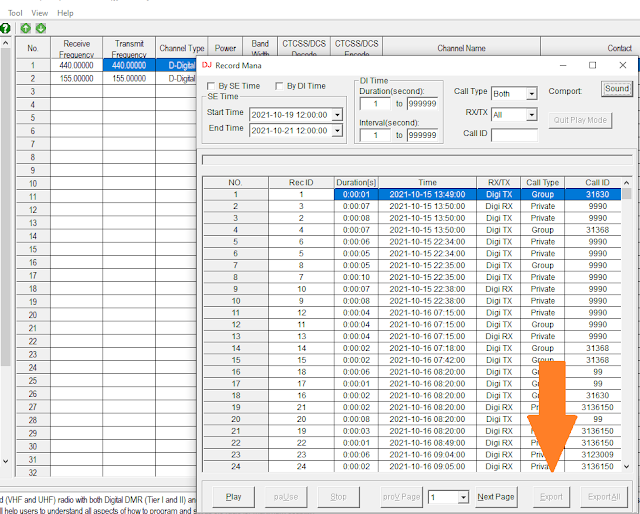Open the RX/TX dropdown showing All
Image resolution: width=640 pixels, height=514 pixels.
[531, 115]
